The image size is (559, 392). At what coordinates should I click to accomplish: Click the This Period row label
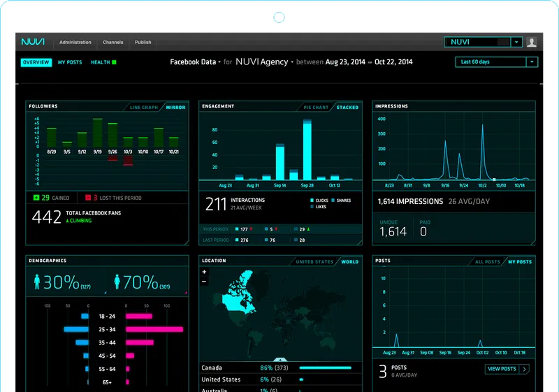215,229
